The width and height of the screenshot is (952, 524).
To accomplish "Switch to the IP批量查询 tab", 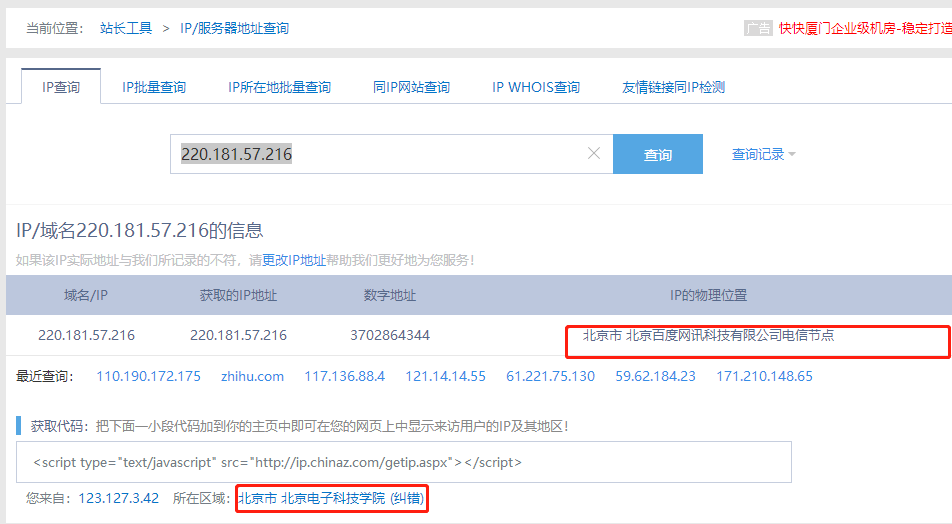I will 154,87.
